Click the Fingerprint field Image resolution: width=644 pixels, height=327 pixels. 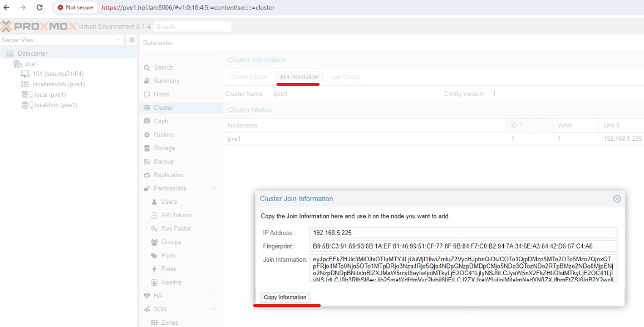point(463,246)
